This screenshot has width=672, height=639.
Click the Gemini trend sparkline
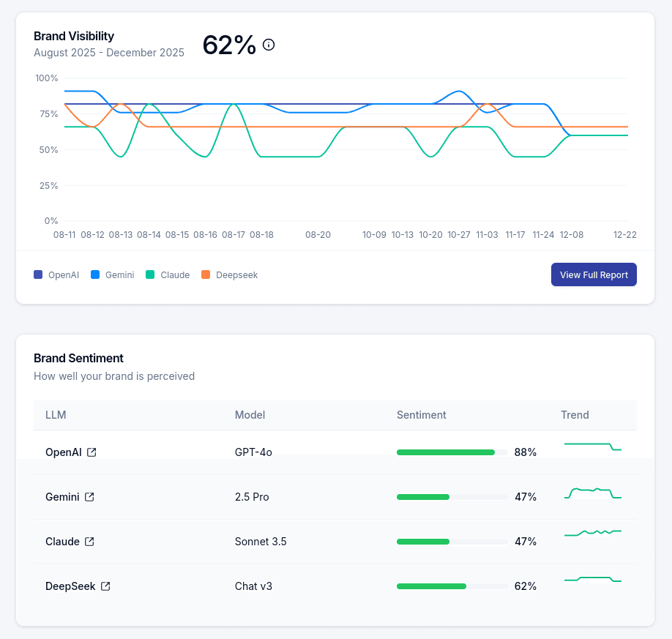coord(593,493)
